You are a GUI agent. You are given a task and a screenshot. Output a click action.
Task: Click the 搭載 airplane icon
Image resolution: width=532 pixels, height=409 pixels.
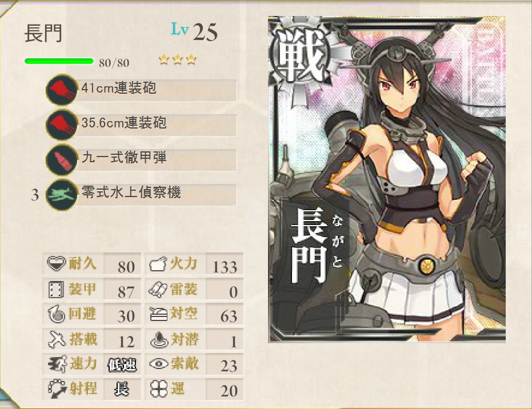point(57,339)
